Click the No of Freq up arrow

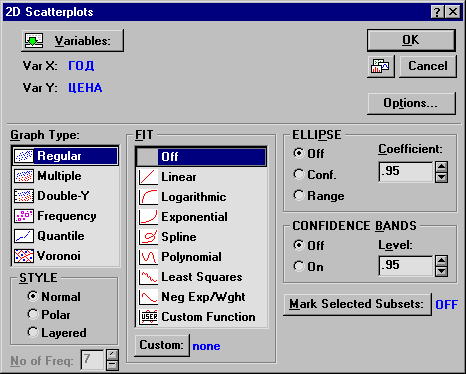coord(112,355)
